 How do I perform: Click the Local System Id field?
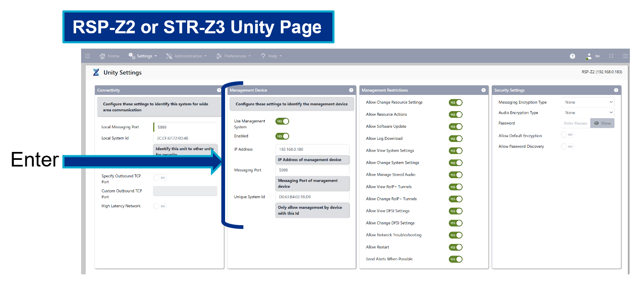tap(186, 138)
